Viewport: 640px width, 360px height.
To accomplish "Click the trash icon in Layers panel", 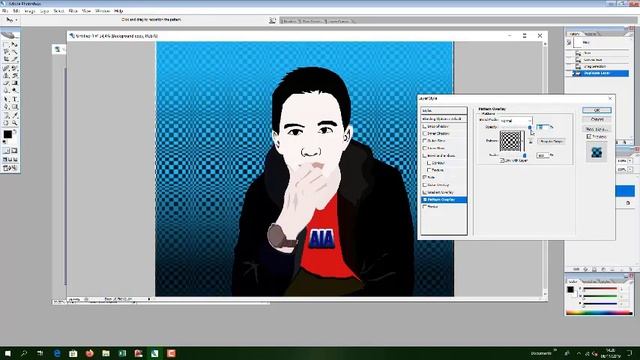I will (x=630, y=269).
